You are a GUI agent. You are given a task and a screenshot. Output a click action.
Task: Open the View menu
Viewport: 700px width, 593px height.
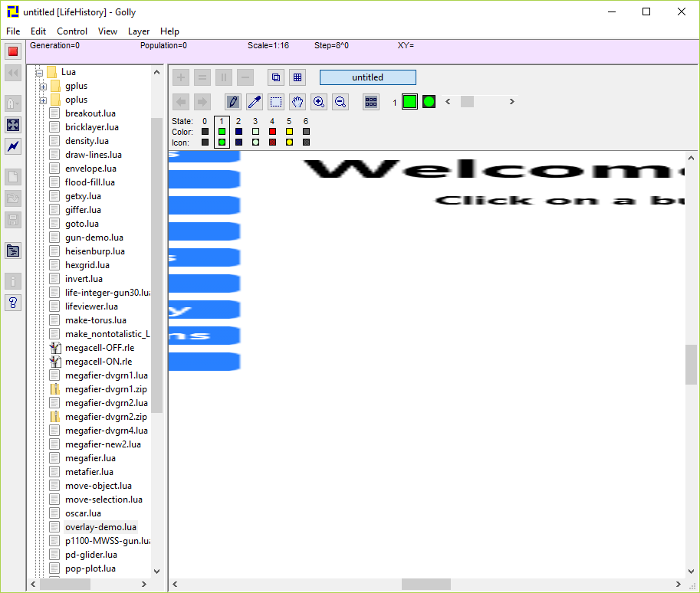(x=107, y=31)
